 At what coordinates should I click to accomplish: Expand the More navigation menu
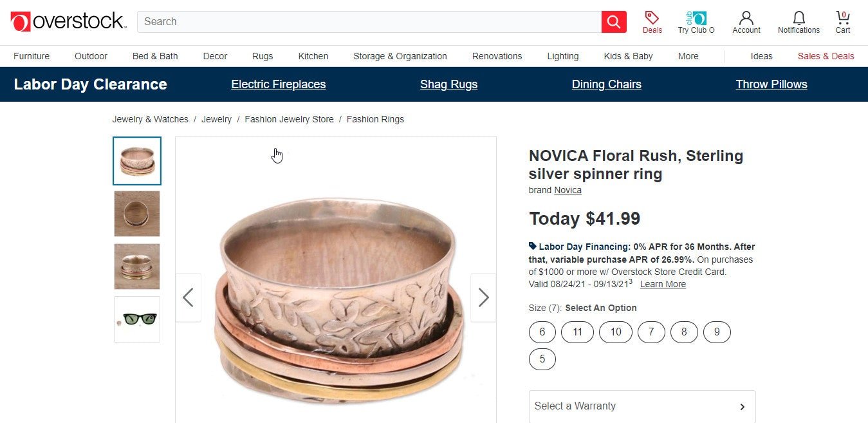(x=688, y=56)
